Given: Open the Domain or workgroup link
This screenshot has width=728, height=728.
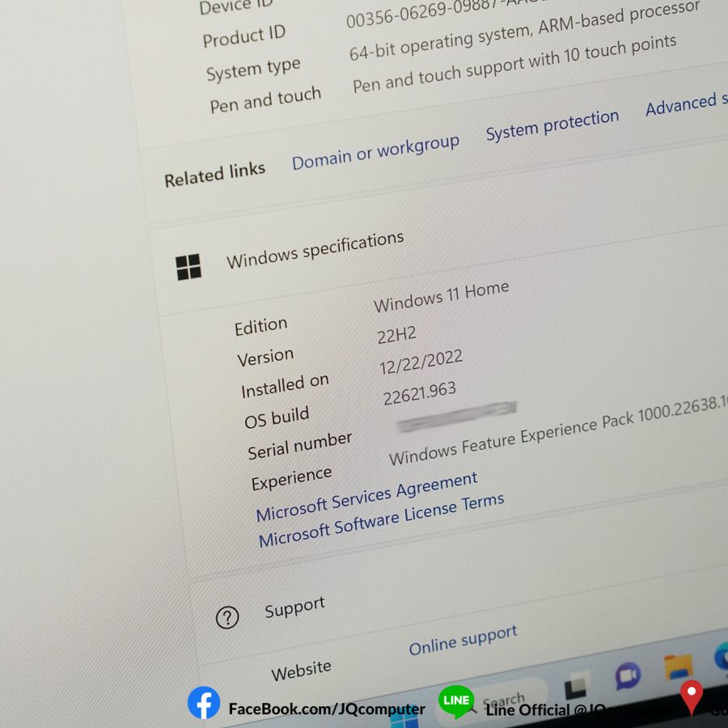Looking at the screenshot, I should pyautogui.click(x=375, y=153).
